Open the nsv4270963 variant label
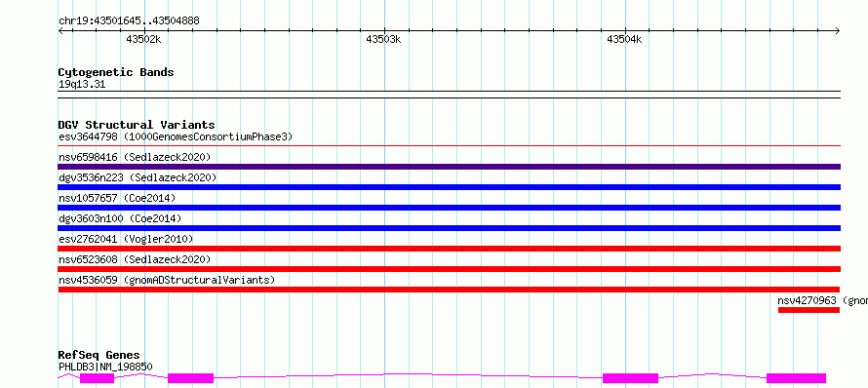868x388 pixels. tap(822, 300)
